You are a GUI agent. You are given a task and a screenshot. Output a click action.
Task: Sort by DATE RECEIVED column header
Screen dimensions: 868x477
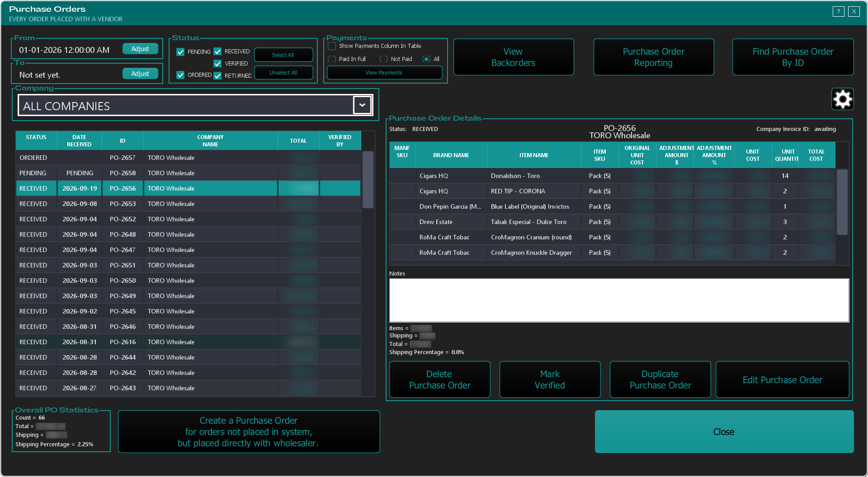click(x=80, y=140)
